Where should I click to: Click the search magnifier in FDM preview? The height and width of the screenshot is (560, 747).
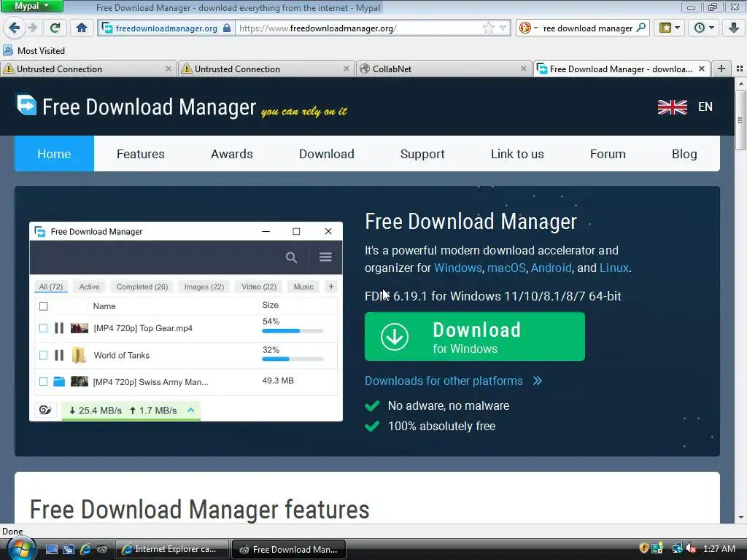click(291, 257)
